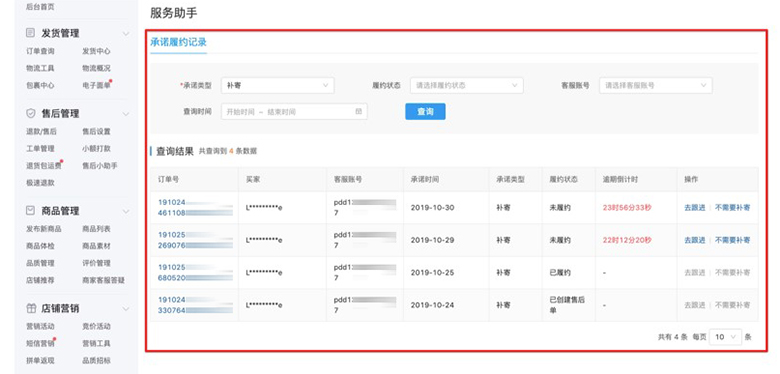Click the 查询时间 date range field
Screen dimensions: 780x374
tap(294, 111)
